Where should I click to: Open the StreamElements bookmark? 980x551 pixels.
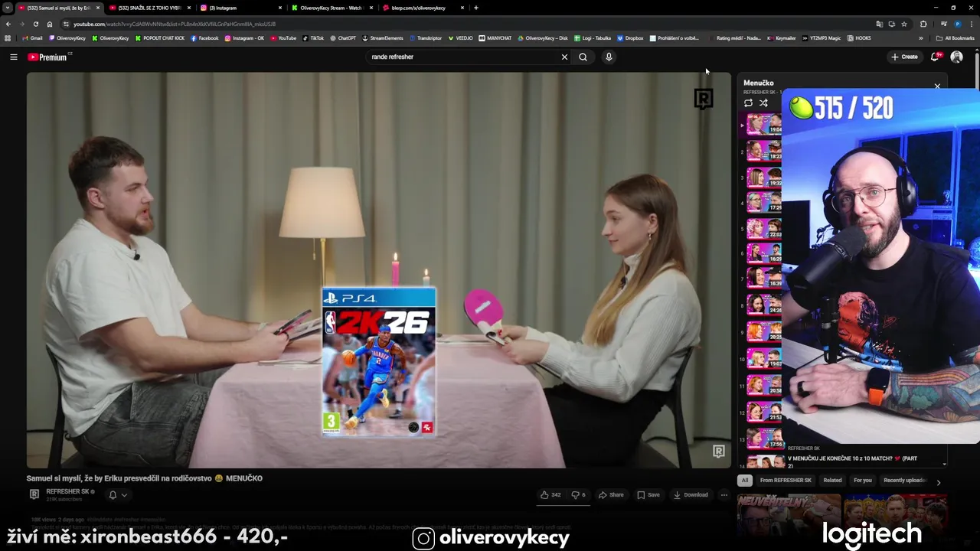[383, 37]
